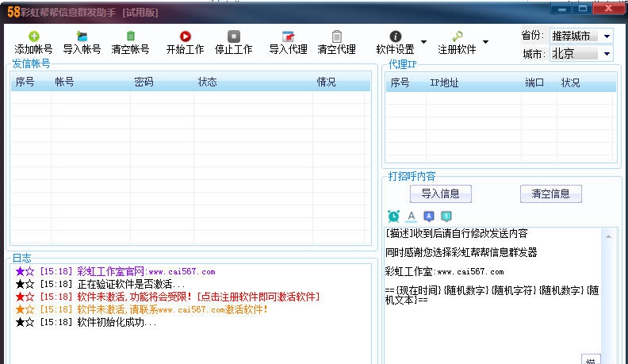Click the 帐号 column header
This screenshot has width=628, height=364.
[91, 82]
